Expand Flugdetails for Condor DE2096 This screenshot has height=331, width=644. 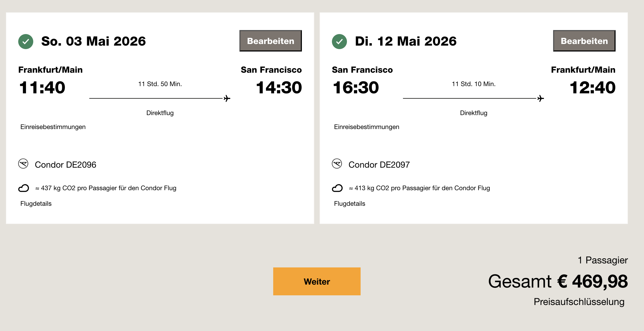[x=36, y=204]
